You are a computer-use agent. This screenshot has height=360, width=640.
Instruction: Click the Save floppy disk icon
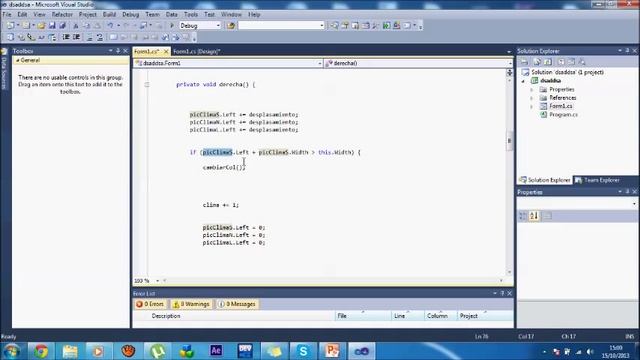coord(52,26)
